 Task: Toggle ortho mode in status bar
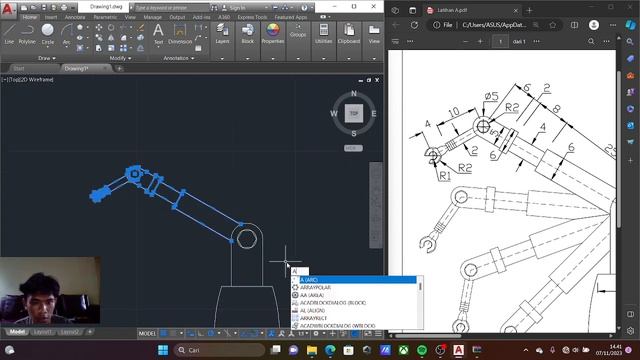point(201,333)
